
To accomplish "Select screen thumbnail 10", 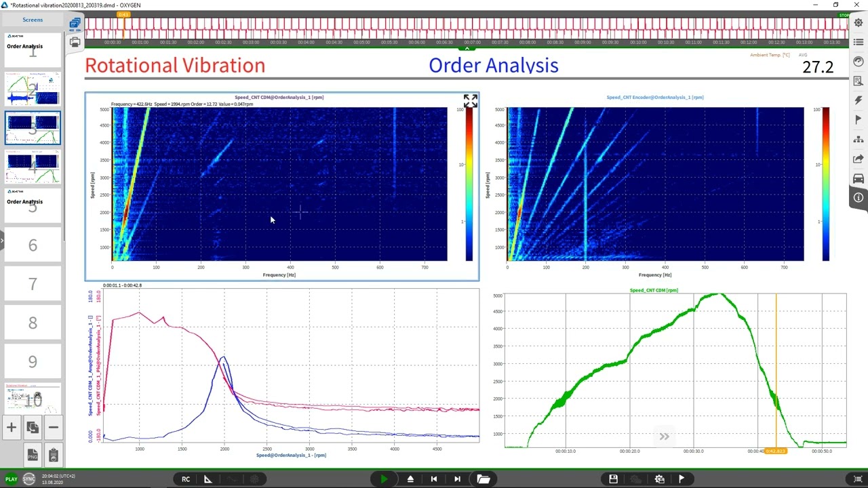I will (x=33, y=400).
